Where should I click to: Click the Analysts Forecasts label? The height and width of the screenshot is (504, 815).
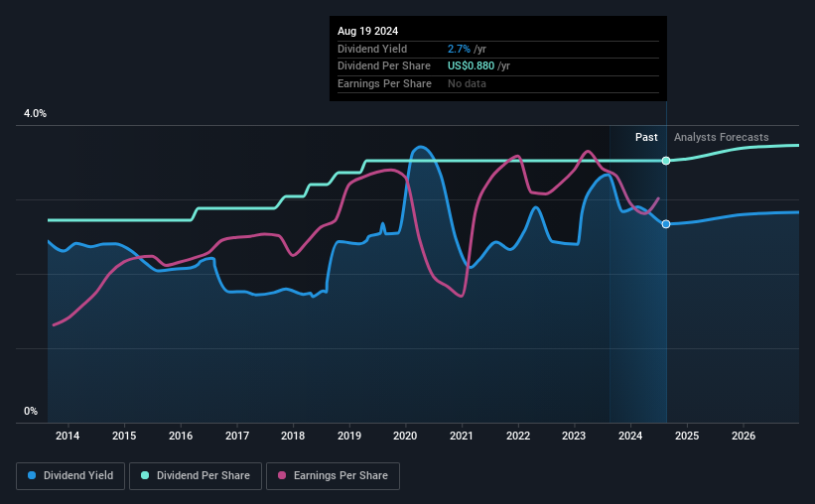(x=722, y=137)
